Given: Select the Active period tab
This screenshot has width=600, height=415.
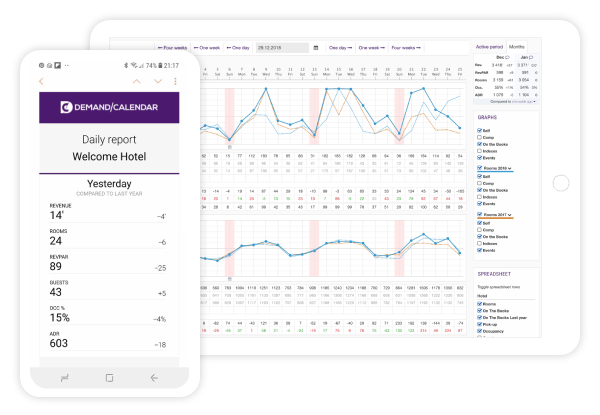Looking at the screenshot, I should point(488,47).
